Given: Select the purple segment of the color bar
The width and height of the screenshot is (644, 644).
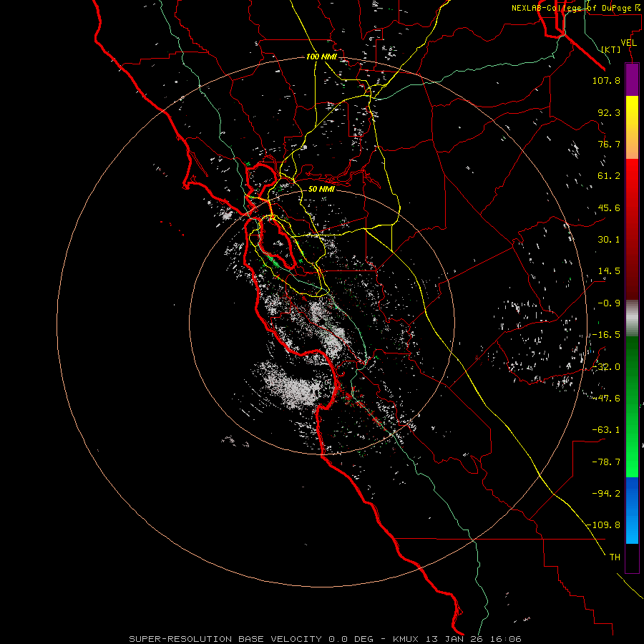Looking at the screenshot, I should tap(632, 79).
